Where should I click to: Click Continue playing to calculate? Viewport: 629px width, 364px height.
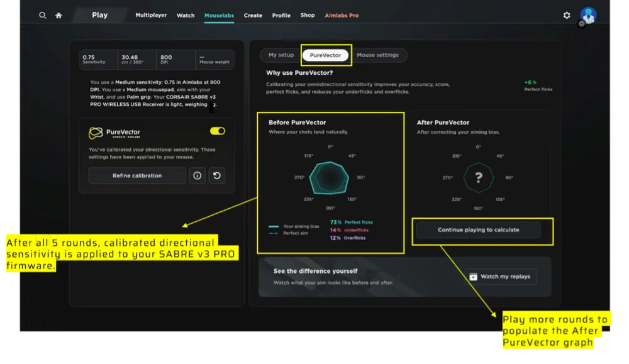(478, 230)
